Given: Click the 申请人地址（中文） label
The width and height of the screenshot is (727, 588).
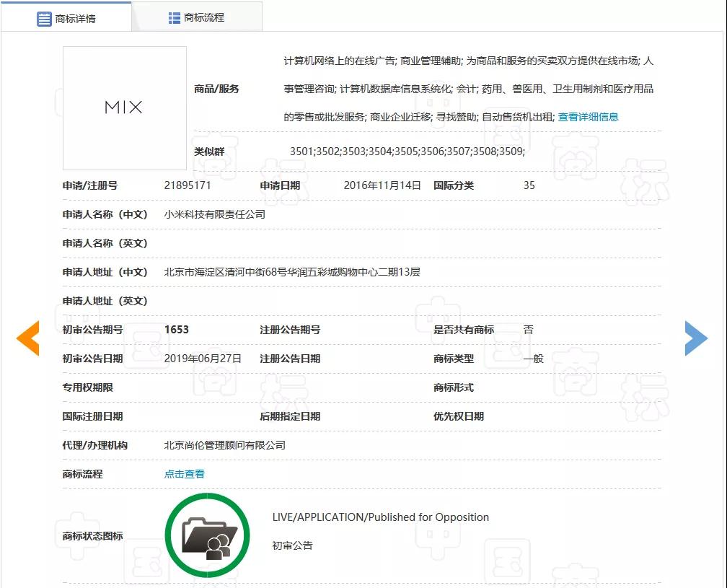Looking at the screenshot, I should (x=105, y=272).
